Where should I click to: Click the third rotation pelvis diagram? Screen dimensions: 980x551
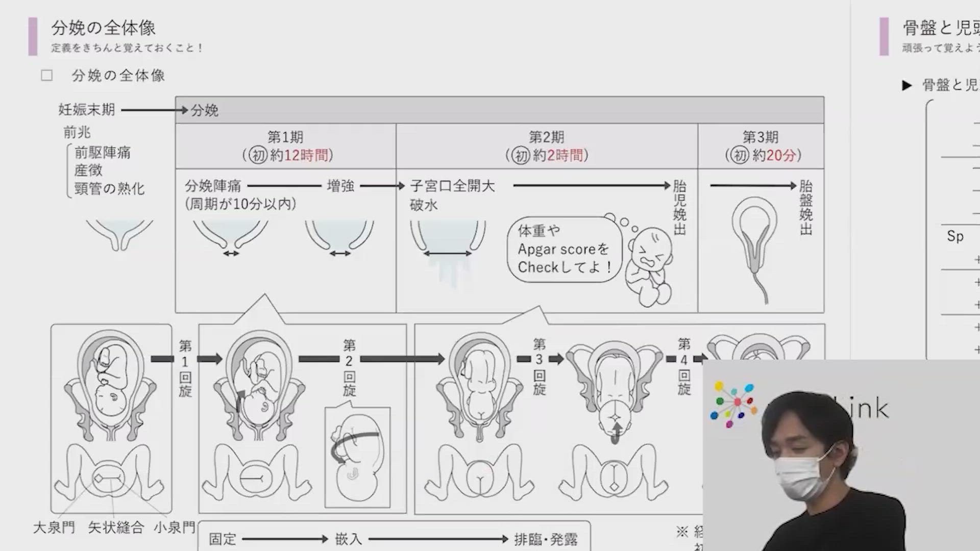(x=615, y=390)
